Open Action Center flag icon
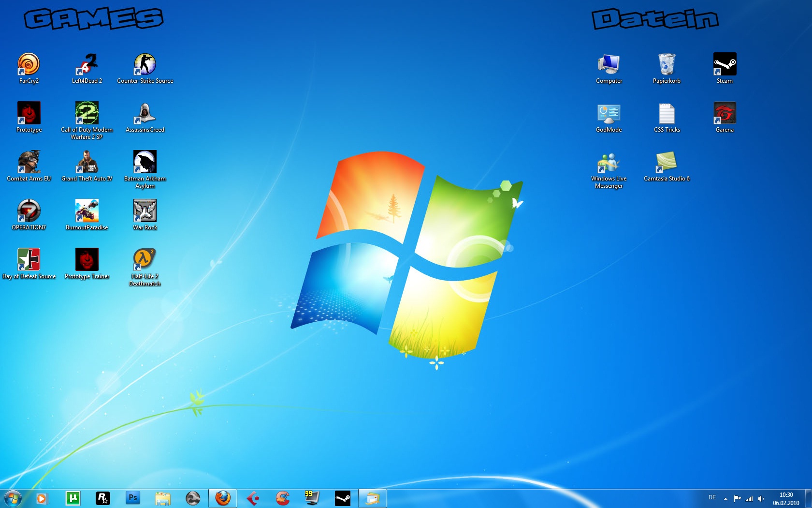 737,499
